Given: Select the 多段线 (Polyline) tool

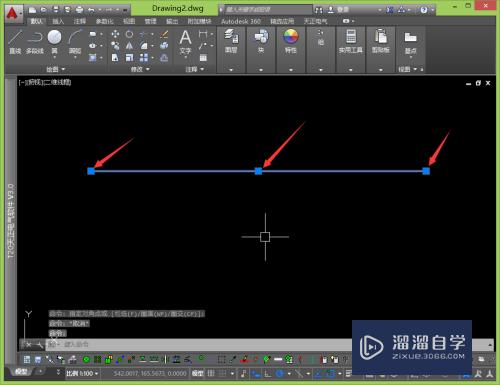Looking at the screenshot, I should 35,42.
